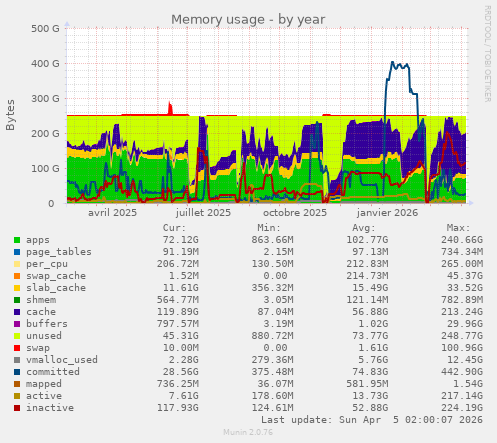Viewport: 497px width, 443px height.
Task: Click the '400 G' y-axis label
Action: (45, 64)
